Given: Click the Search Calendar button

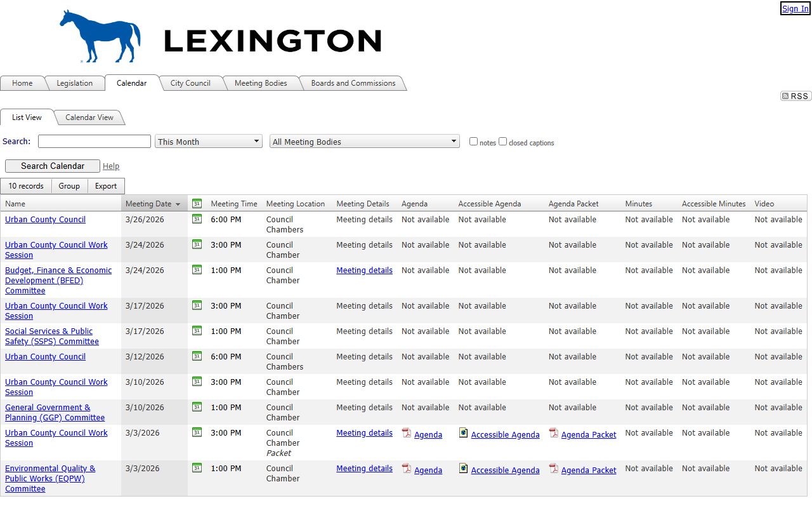Looking at the screenshot, I should point(53,166).
